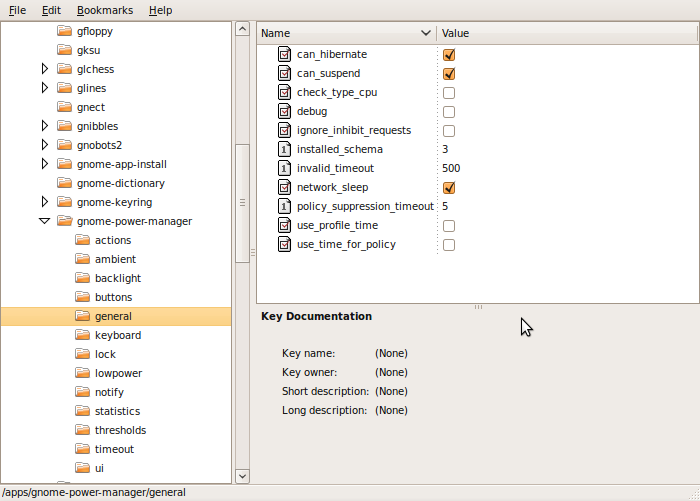The height and width of the screenshot is (501, 700).
Task: Disable the network_sleep checkbox
Action: click(x=449, y=188)
